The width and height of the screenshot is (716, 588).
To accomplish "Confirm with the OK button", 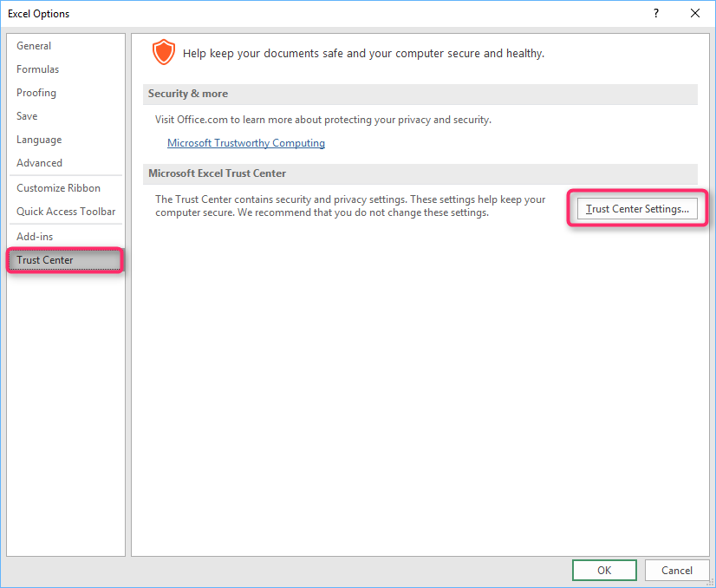I will [x=604, y=570].
